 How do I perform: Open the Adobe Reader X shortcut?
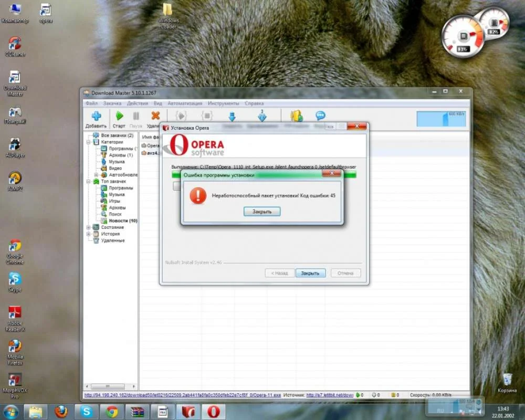click(15, 319)
